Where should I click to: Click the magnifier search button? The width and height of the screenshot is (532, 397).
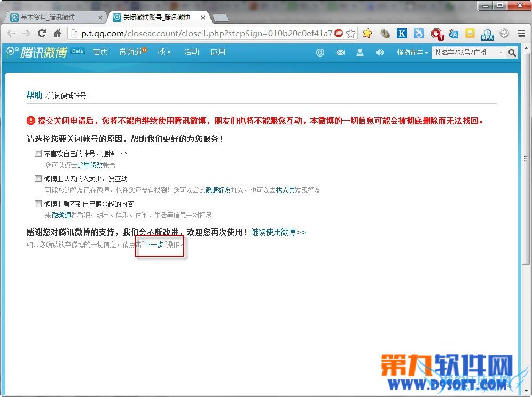(x=512, y=52)
